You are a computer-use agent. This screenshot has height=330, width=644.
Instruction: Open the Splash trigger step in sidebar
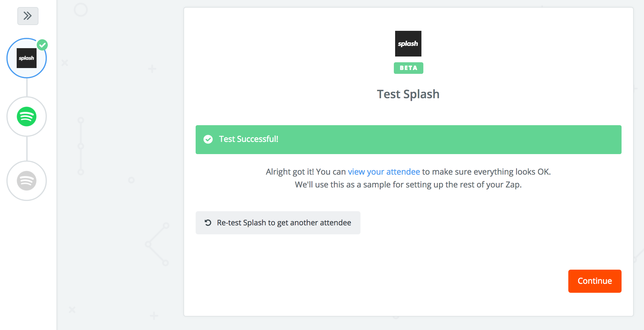click(x=27, y=58)
